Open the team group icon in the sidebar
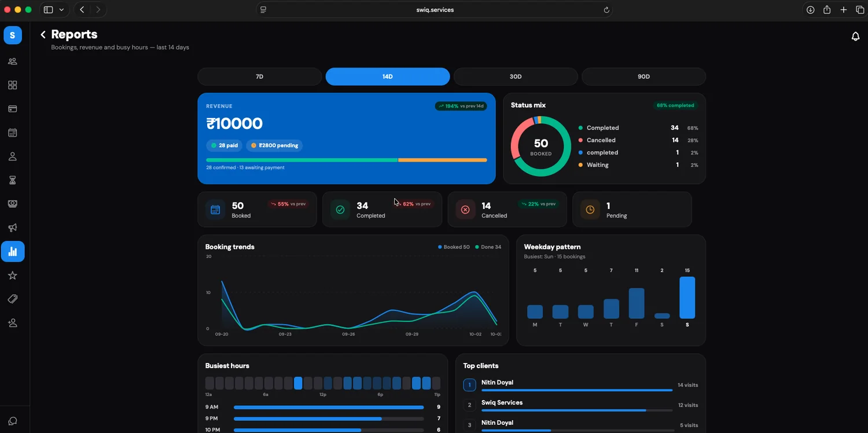Image resolution: width=868 pixels, height=433 pixels. click(x=13, y=61)
